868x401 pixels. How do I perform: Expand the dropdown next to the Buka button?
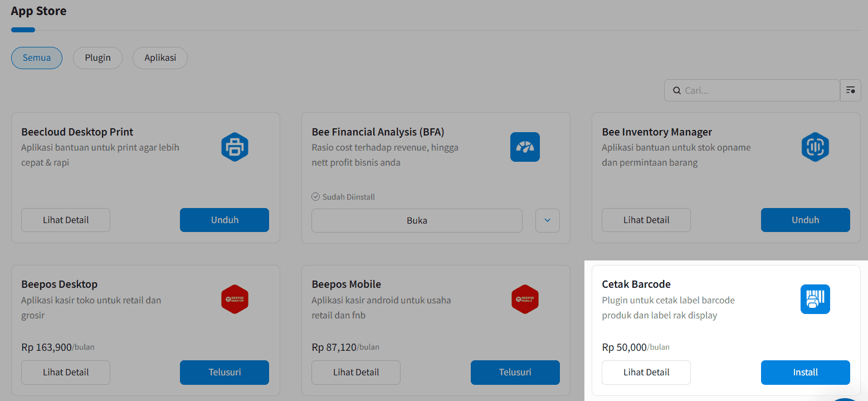(547, 220)
